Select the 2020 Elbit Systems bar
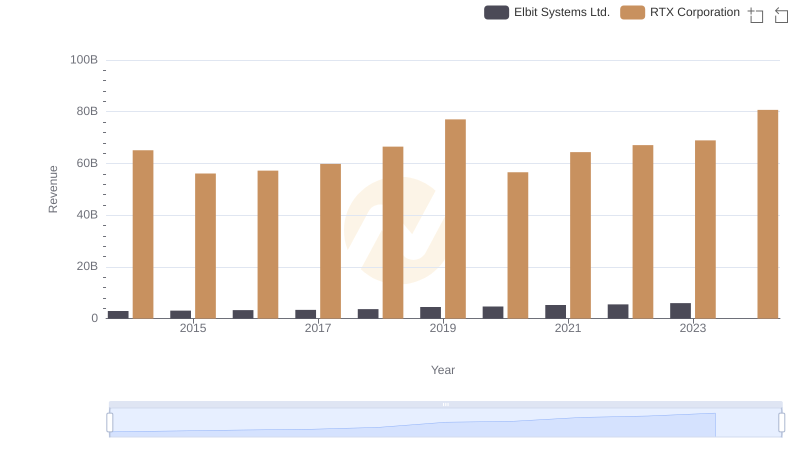Image resolution: width=800 pixels, height=461 pixels. [x=493, y=313]
